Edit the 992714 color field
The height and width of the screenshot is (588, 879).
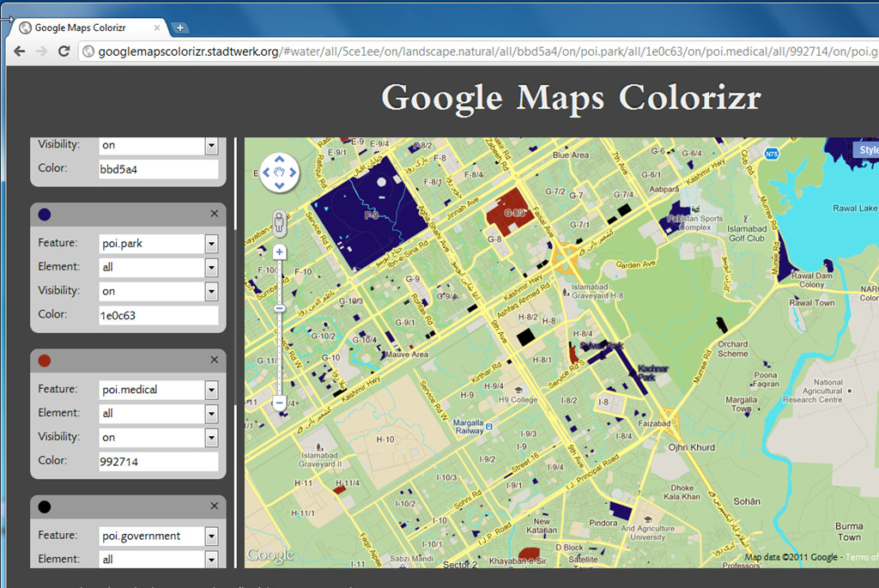coord(159,462)
